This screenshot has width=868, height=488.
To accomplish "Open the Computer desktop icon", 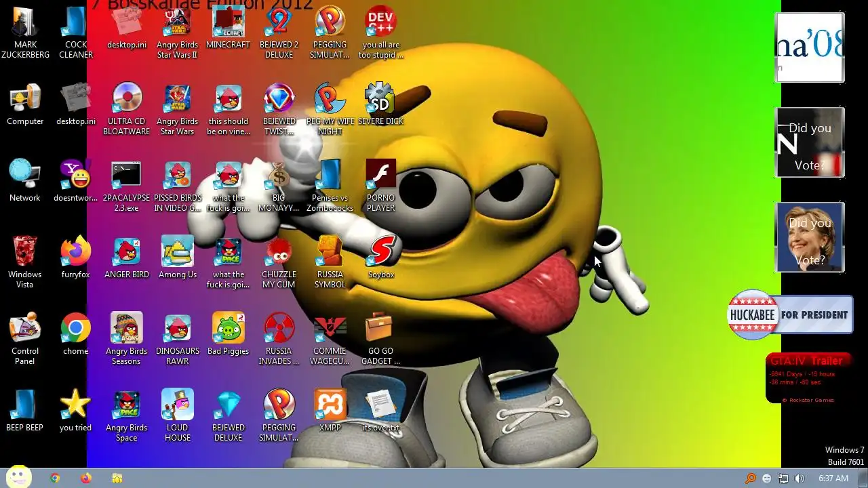I will pos(25,105).
